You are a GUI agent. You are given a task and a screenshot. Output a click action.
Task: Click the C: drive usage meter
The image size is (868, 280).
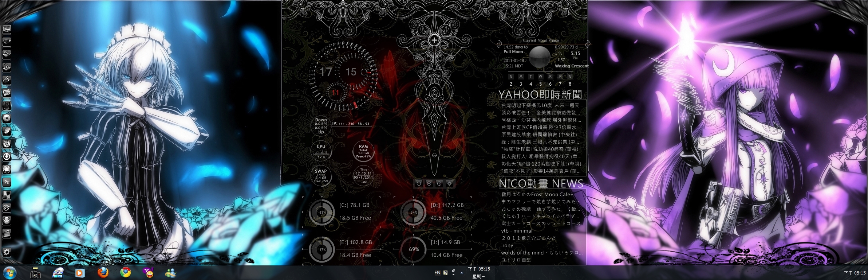tap(322, 212)
